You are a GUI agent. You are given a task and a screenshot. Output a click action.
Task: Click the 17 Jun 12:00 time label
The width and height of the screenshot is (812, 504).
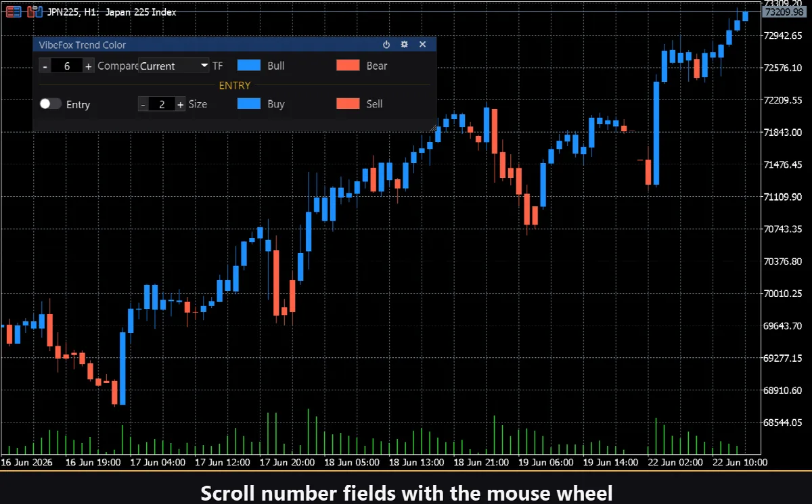click(223, 463)
